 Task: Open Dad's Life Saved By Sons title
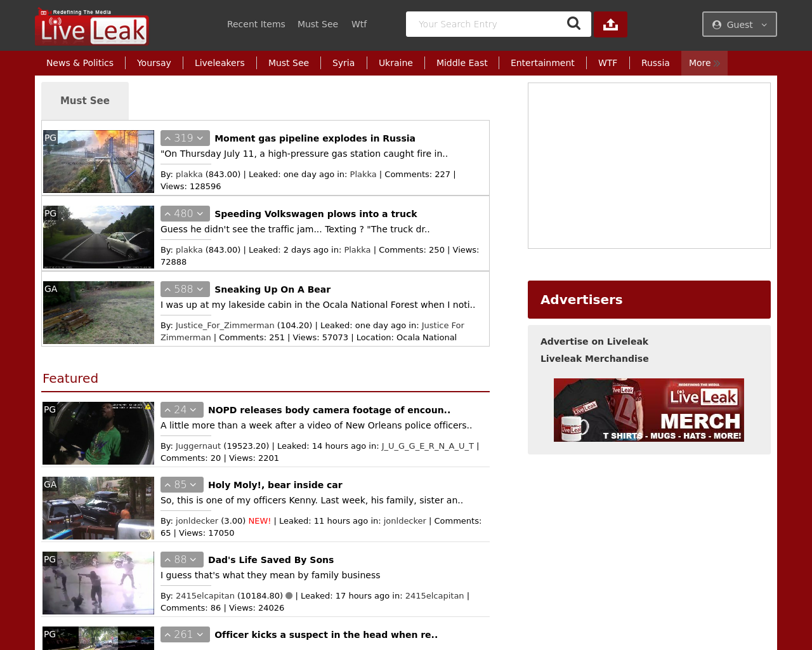[x=271, y=560]
